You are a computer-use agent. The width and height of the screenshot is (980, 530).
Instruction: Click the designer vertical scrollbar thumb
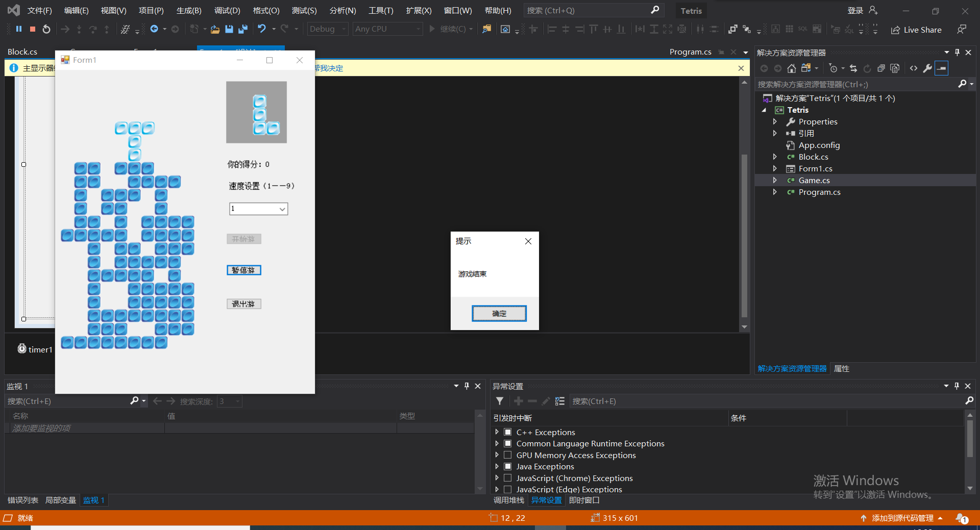tap(744, 236)
